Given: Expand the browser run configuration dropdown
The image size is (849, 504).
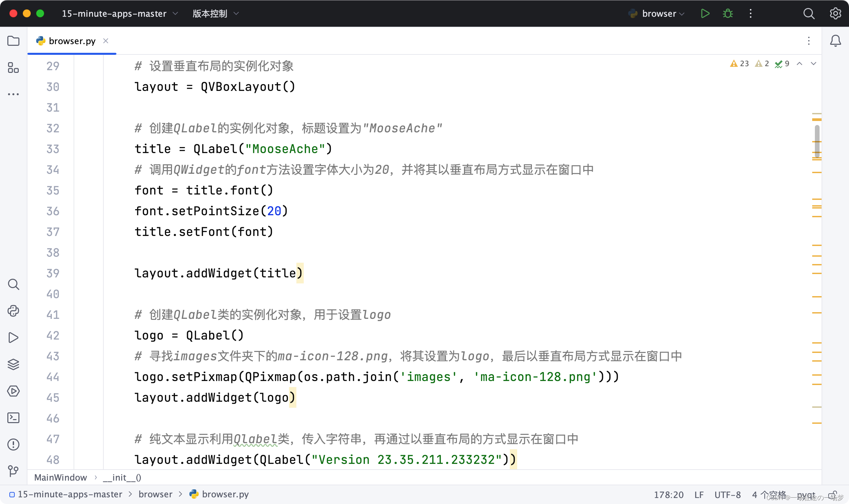Looking at the screenshot, I should (x=682, y=14).
